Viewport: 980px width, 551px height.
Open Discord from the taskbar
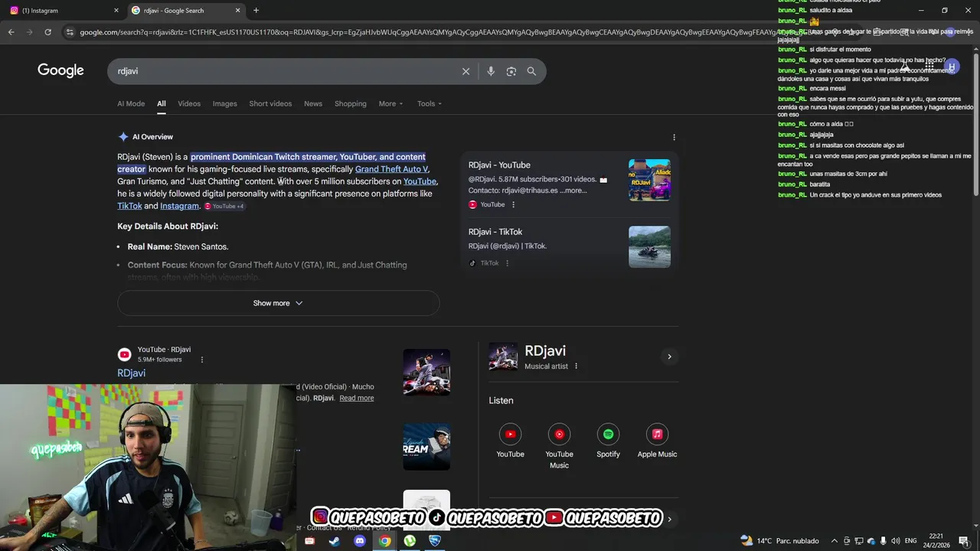(x=360, y=541)
